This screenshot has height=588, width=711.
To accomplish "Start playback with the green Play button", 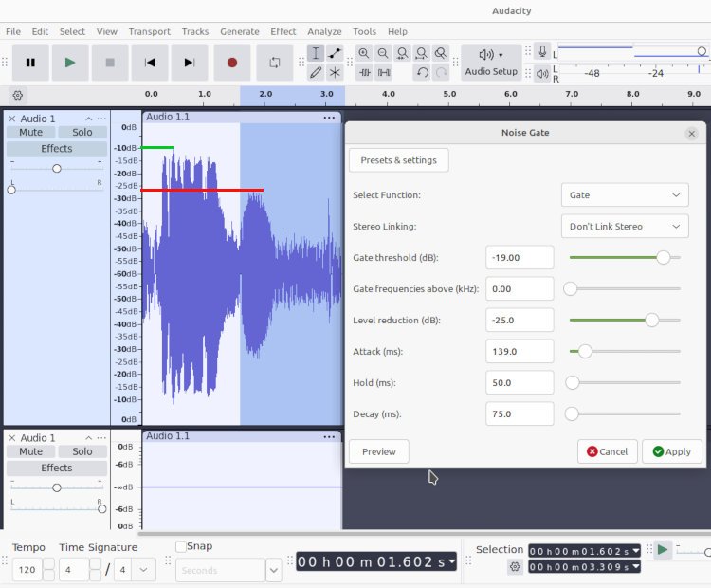I will click(70, 63).
